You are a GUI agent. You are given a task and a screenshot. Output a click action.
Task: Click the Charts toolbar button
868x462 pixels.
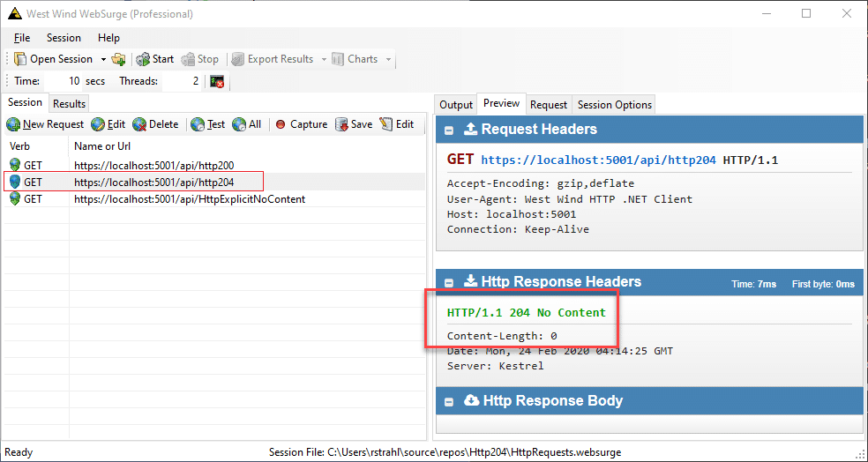pyautogui.click(x=355, y=59)
